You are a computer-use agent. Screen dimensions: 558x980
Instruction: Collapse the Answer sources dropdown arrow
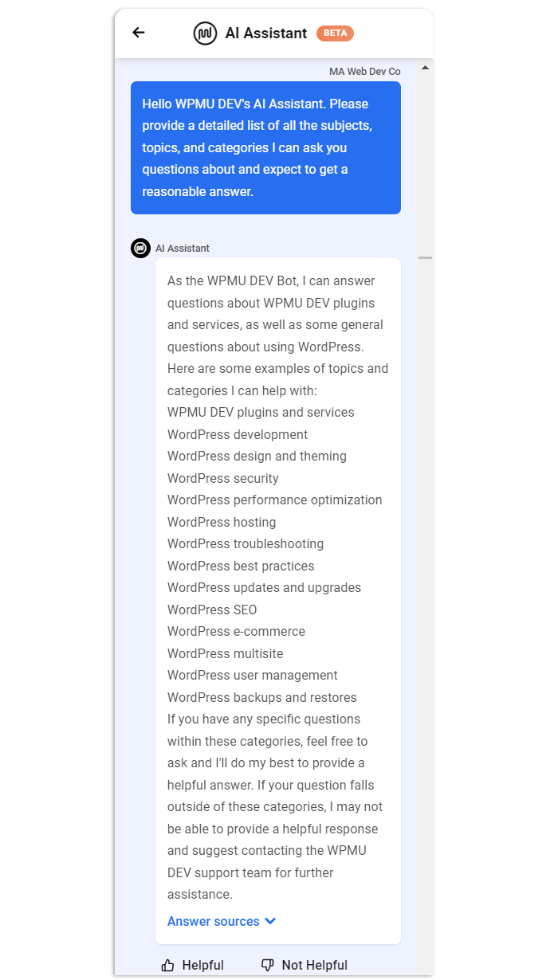coord(270,921)
